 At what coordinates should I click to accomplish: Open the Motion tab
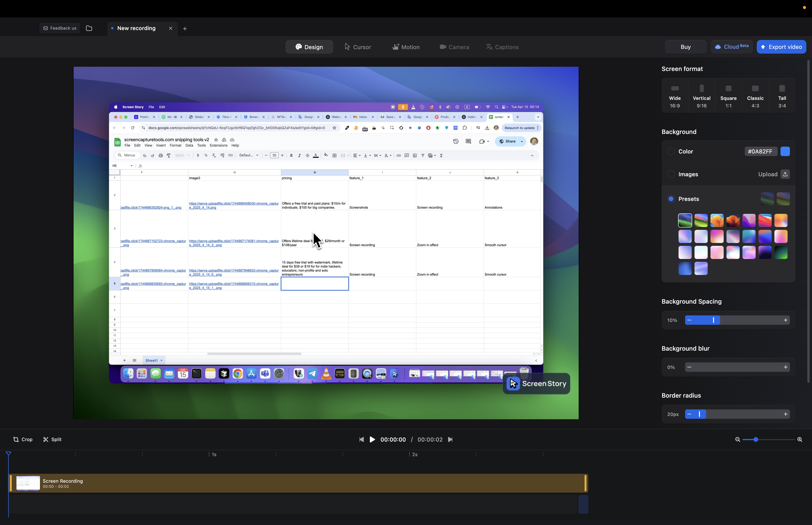[x=406, y=47]
